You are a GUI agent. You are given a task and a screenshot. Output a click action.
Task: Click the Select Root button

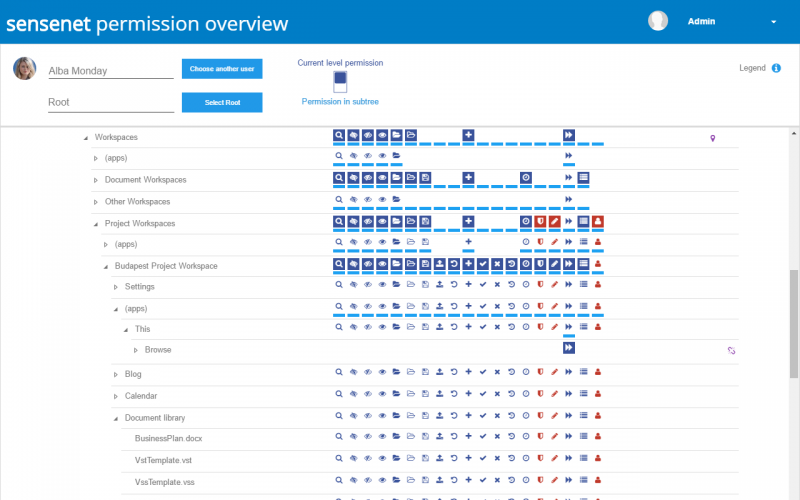(222, 103)
